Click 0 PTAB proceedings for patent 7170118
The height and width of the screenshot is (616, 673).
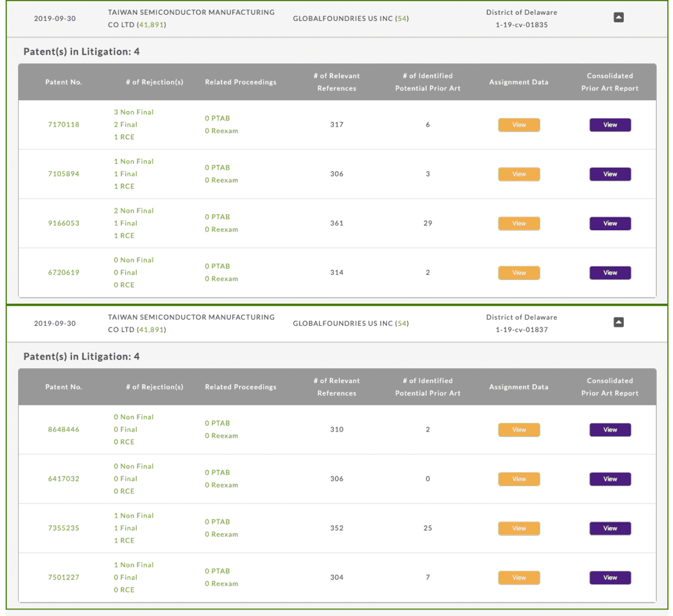click(x=217, y=118)
